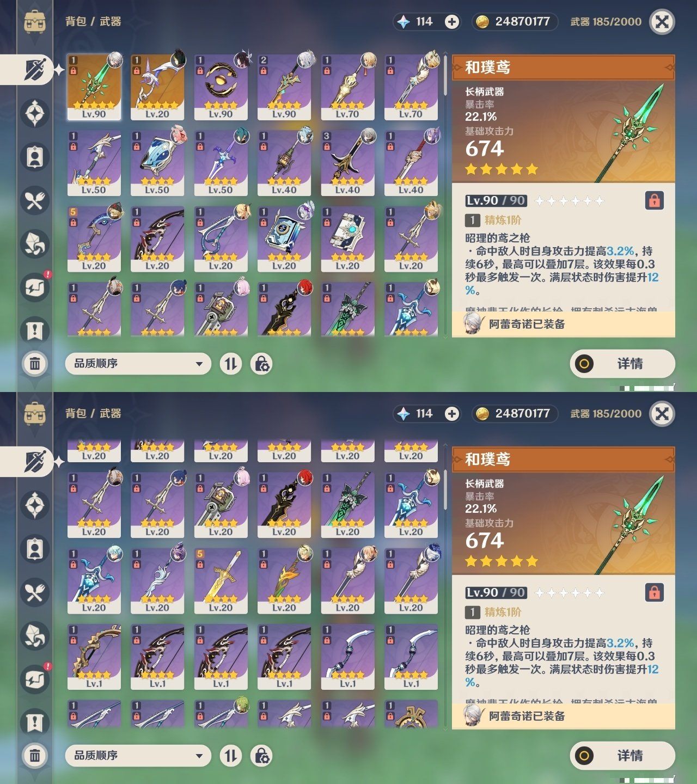697x784 pixels.
Task: Open the Food tab in top sidebar
Action: pyautogui.click(x=35, y=200)
